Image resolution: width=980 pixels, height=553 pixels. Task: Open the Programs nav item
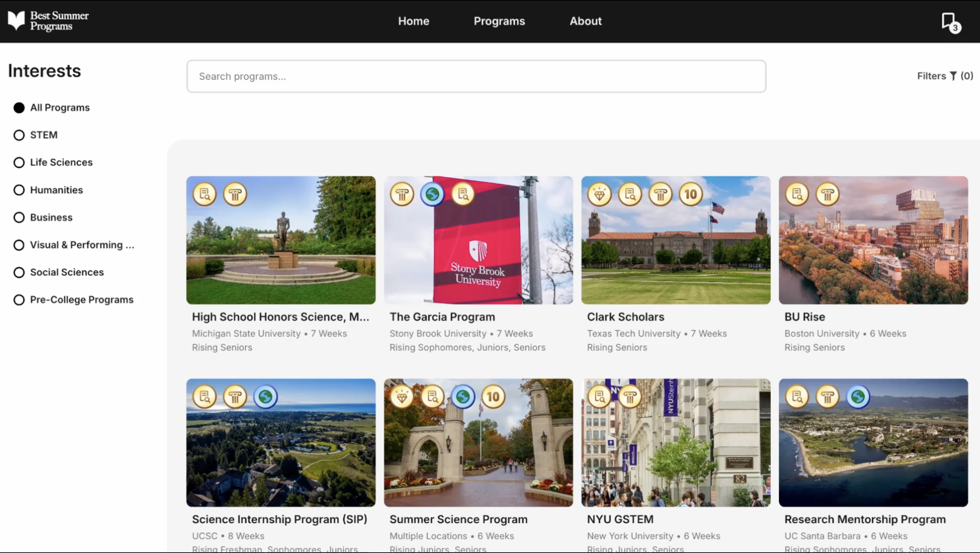click(499, 21)
